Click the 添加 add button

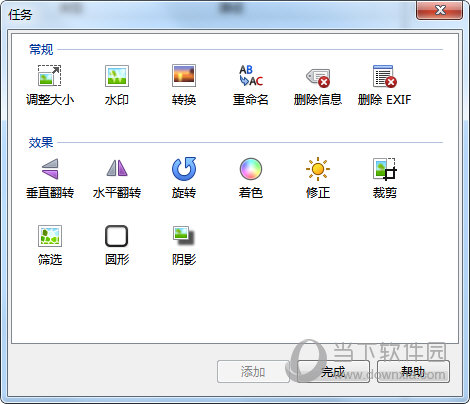pos(253,371)
